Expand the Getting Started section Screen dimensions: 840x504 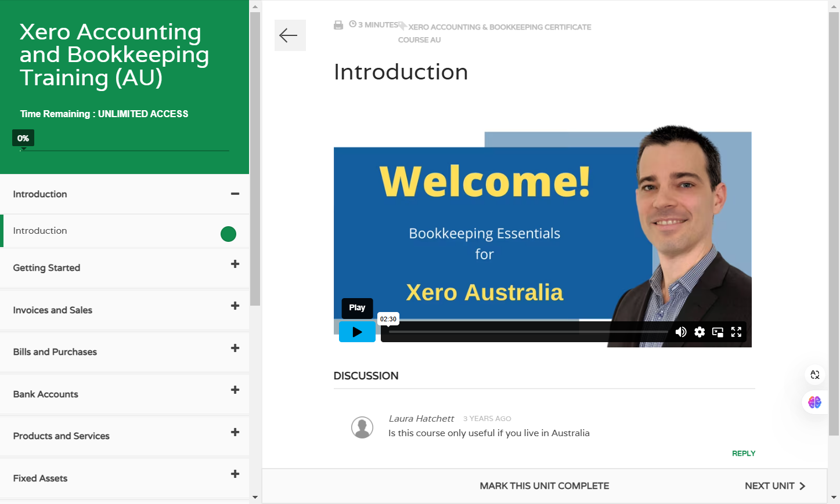(235, 264)
